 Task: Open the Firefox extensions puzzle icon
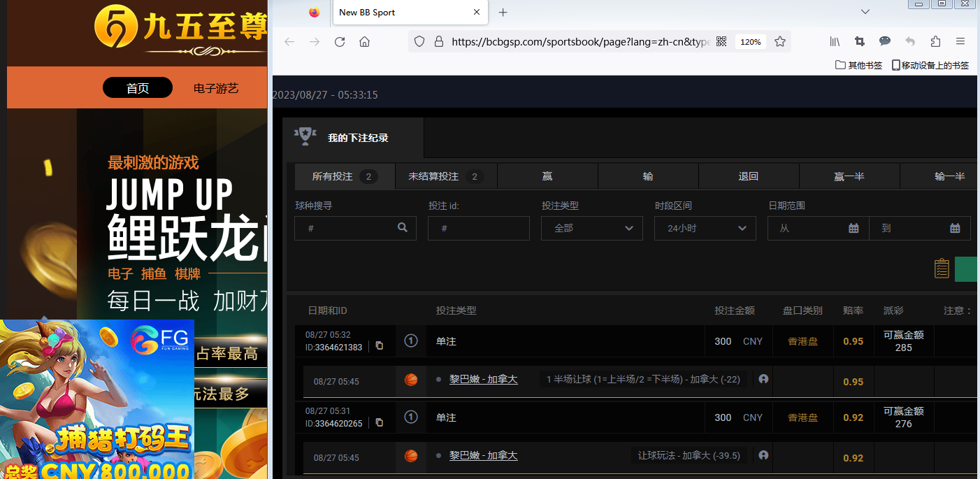[x=935, y=41]
